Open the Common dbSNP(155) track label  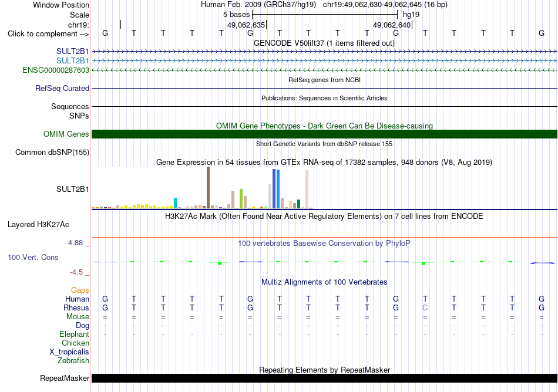coord(52,152)
